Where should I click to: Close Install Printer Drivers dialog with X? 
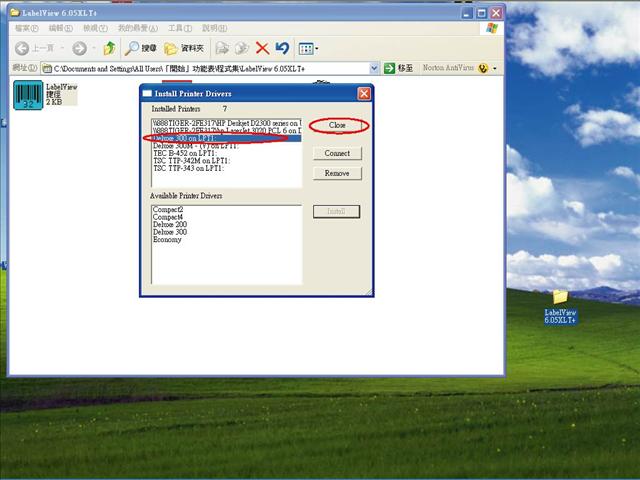[x=364, y=94]
